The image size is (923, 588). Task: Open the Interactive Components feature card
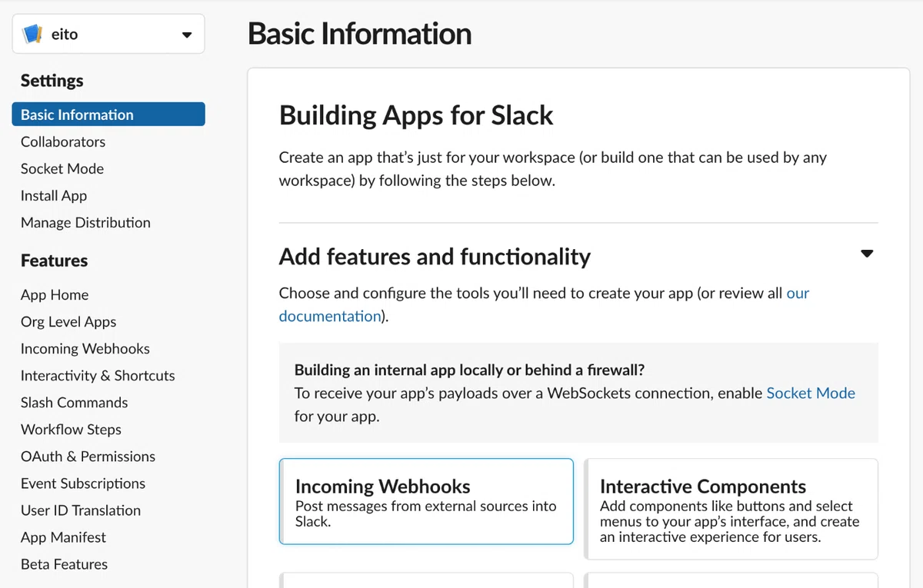[x=731, y=509]
